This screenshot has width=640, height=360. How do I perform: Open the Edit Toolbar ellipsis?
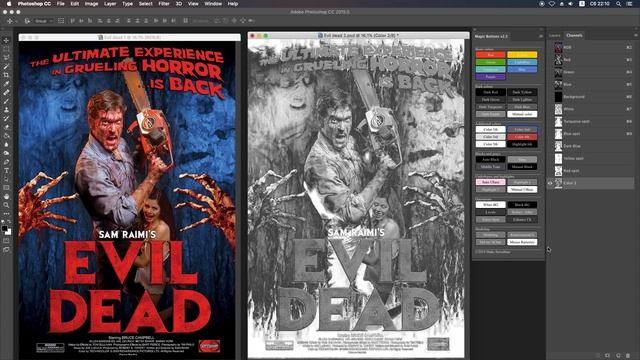6,213
